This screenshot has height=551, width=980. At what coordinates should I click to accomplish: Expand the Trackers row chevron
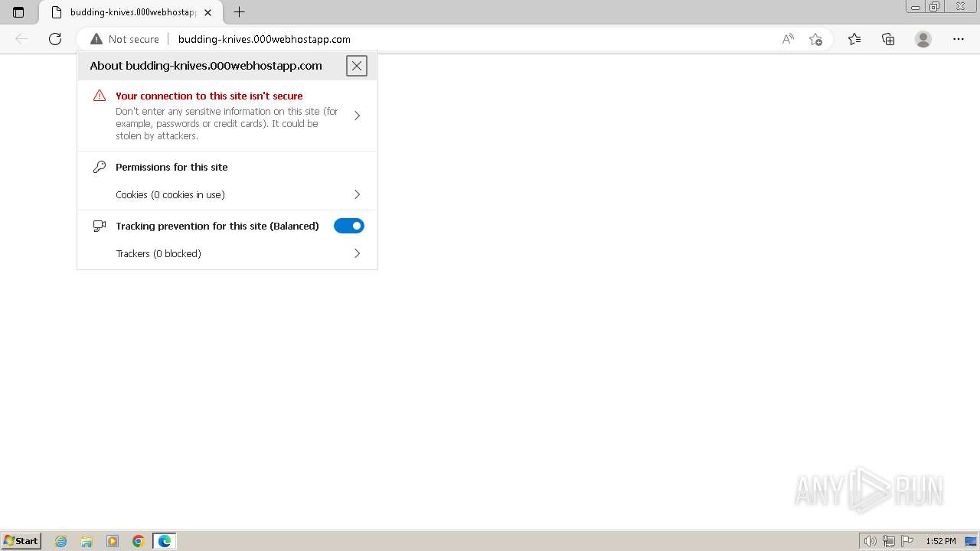click(x=357, y=253)
